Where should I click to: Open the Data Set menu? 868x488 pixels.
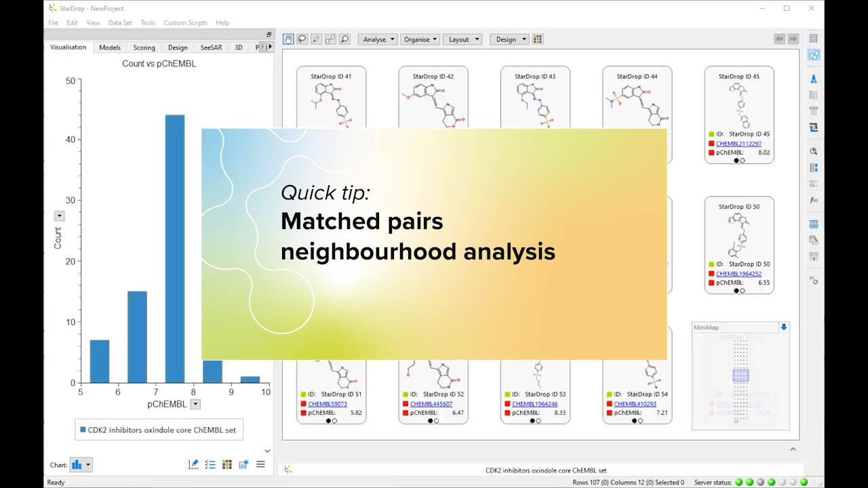(x=120, y=22)
